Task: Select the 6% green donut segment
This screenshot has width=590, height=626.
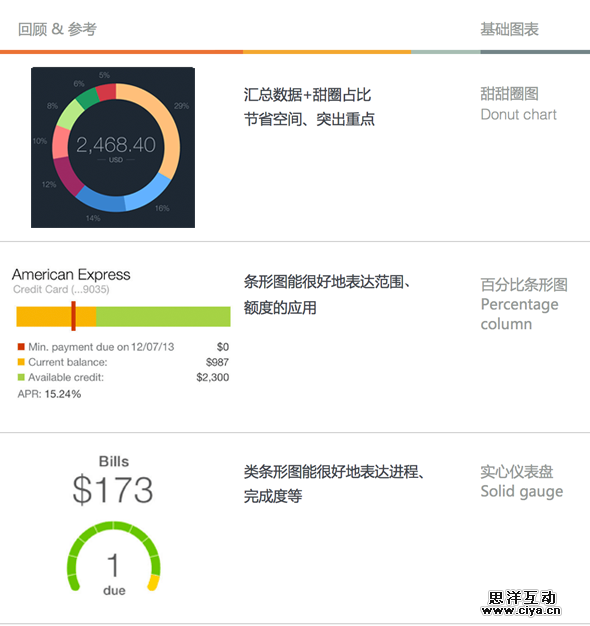Action: 87,97
